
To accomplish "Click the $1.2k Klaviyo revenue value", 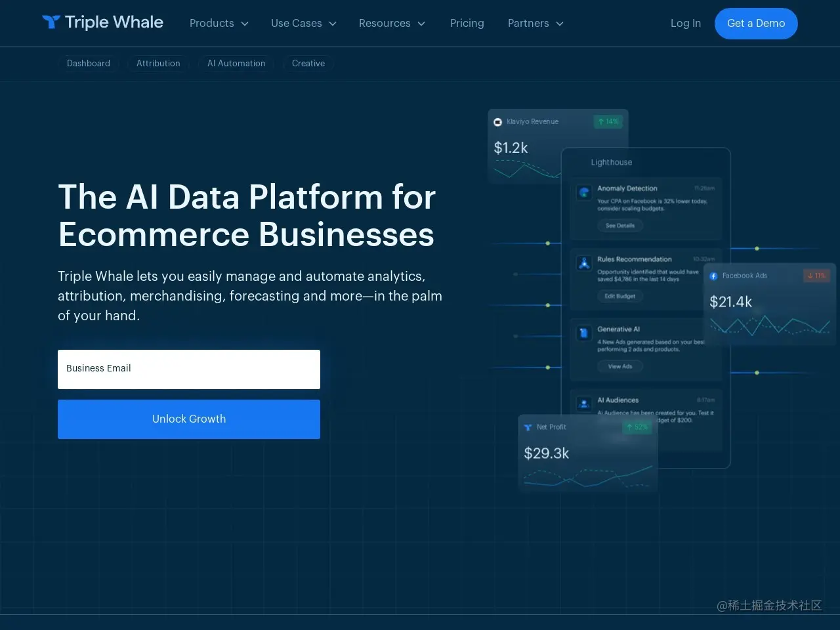I will tap(511, 148).
